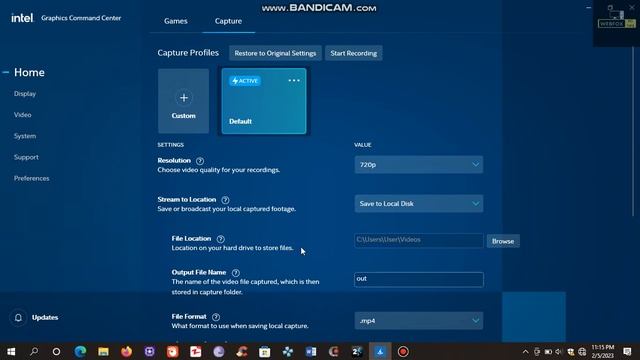Open the .mp4 file format dropdown
The image size is (640, 360).
[x=419, y=321]
